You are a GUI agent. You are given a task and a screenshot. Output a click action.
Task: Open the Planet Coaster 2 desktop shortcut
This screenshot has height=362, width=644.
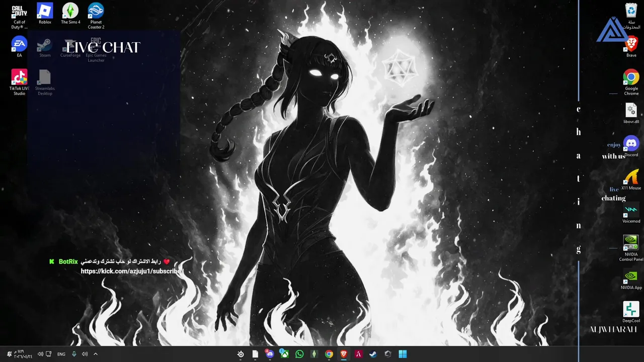pos(96,17)
